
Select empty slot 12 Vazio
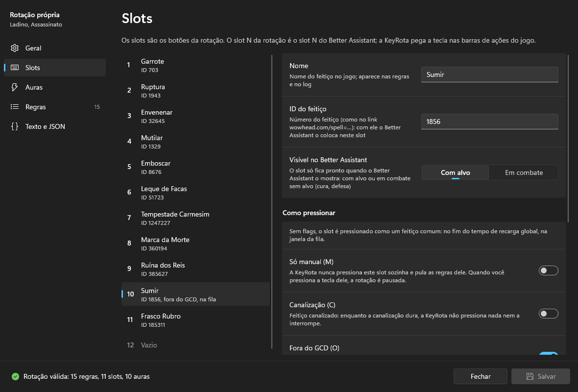coord(196,345)
